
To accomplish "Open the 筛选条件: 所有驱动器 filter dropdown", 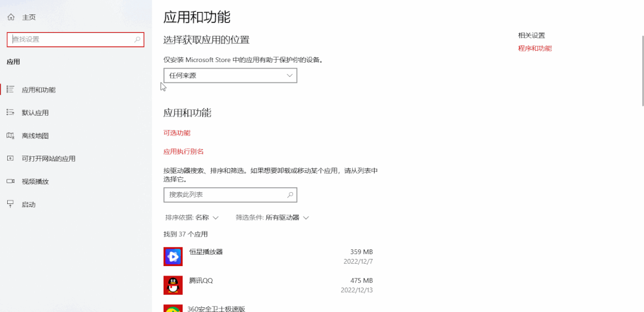I will 272,218.
